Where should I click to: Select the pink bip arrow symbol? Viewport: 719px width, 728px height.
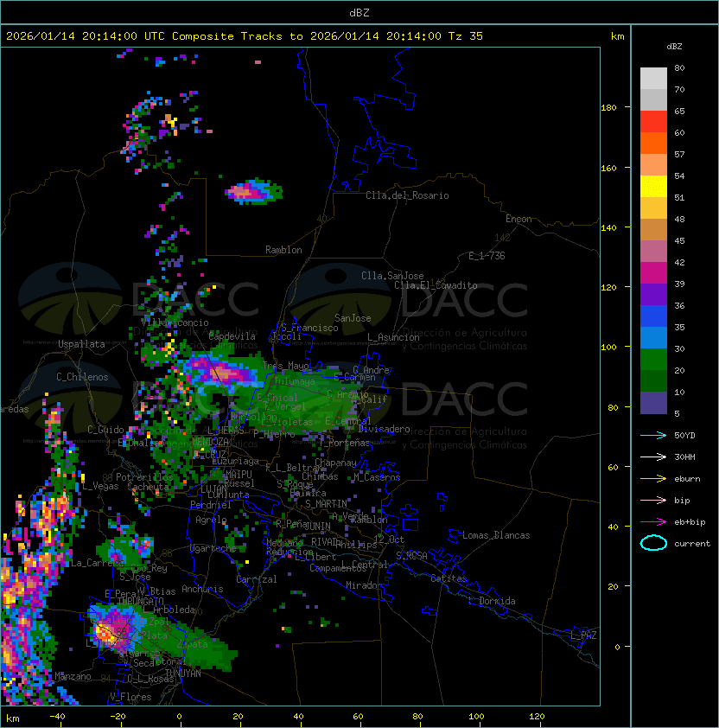653,501
